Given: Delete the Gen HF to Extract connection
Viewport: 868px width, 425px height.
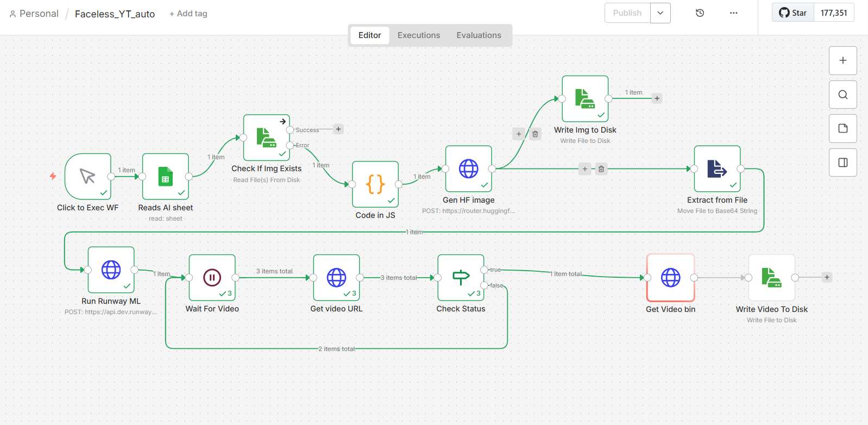Looking at the screenshot, I should pyautogui.click(x=601, y=169).
